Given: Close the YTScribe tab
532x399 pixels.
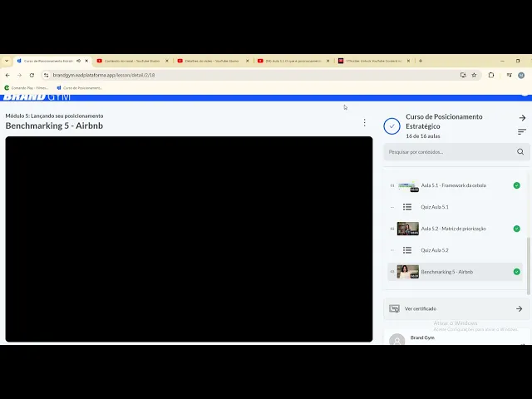Looking at the screenshot, I should pos(408,61).
